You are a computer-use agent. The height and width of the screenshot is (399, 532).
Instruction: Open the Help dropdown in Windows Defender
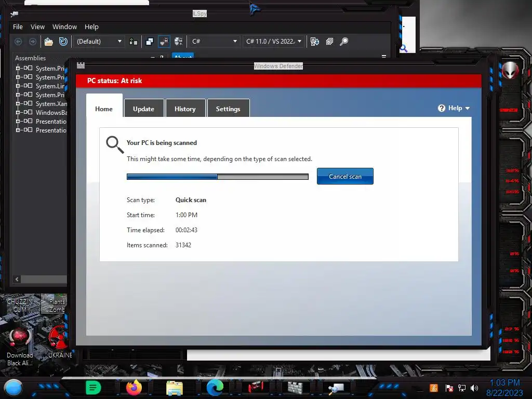click(x=459, y=108)
